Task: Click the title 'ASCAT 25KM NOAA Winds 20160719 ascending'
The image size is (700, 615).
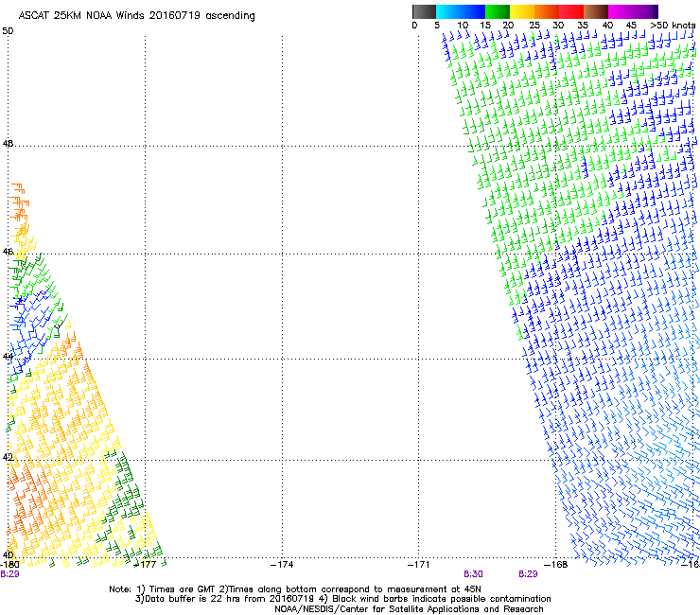Action: pyautogui.click(x=136, y=16)
